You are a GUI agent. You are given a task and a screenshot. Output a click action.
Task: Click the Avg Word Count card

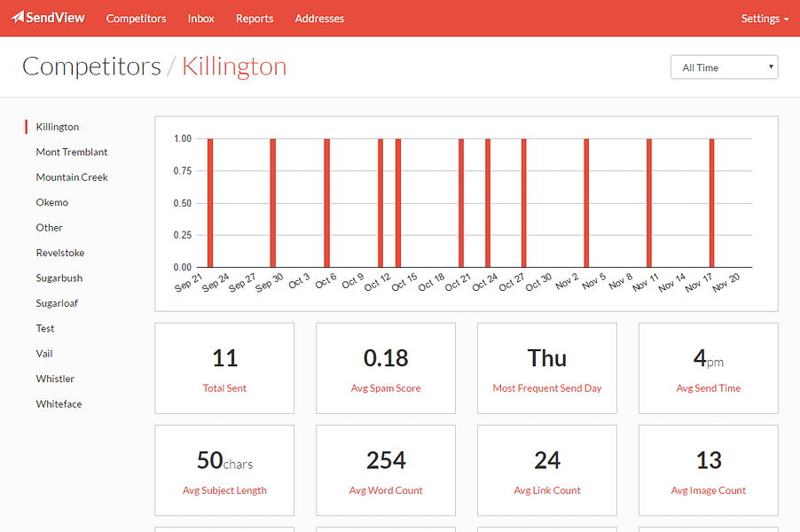(x=386, y=470)
